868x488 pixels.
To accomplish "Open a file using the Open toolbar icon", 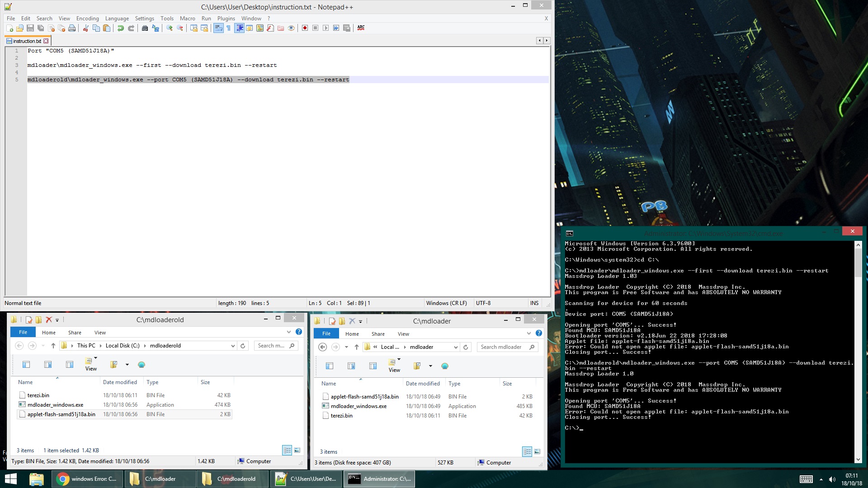I will click(x=20, y=28).
